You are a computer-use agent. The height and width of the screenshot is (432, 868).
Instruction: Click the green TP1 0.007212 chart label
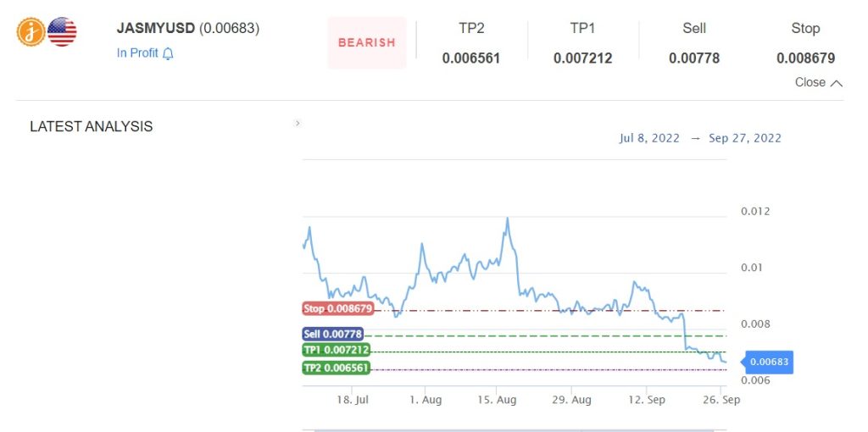(336, 350)
